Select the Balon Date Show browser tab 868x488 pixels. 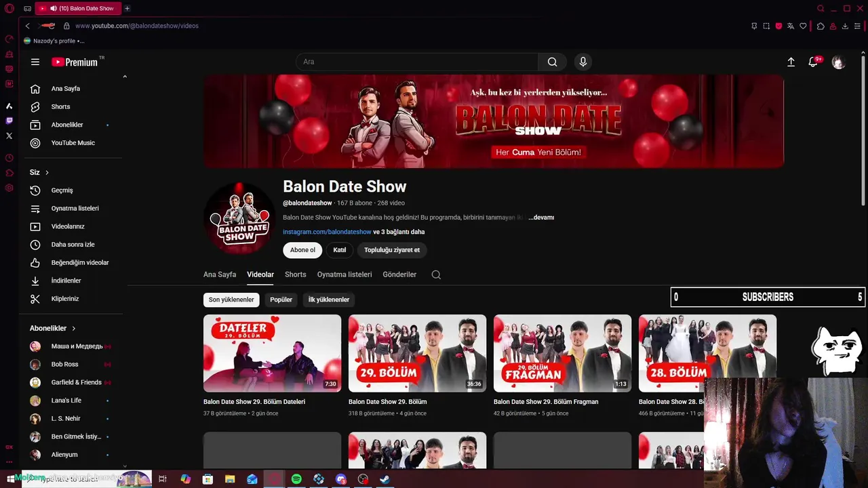tap(77, 8)
